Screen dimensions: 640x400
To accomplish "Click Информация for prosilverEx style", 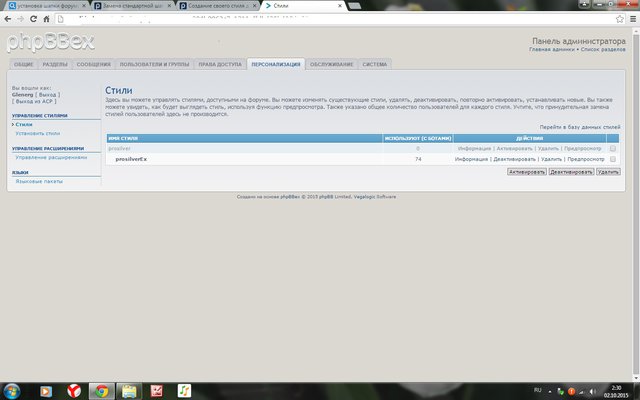I will (471, 159).
